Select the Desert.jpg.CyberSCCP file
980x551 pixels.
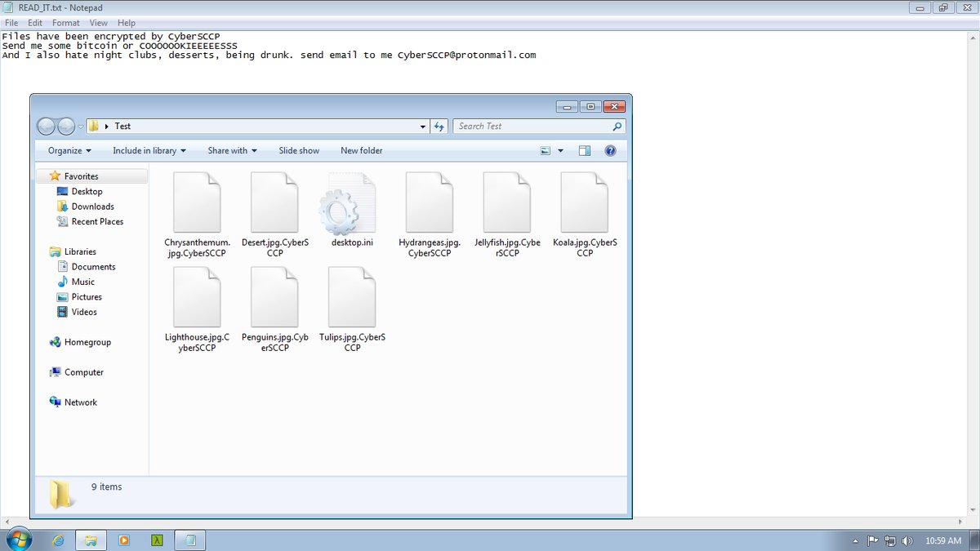click(274, 216)
